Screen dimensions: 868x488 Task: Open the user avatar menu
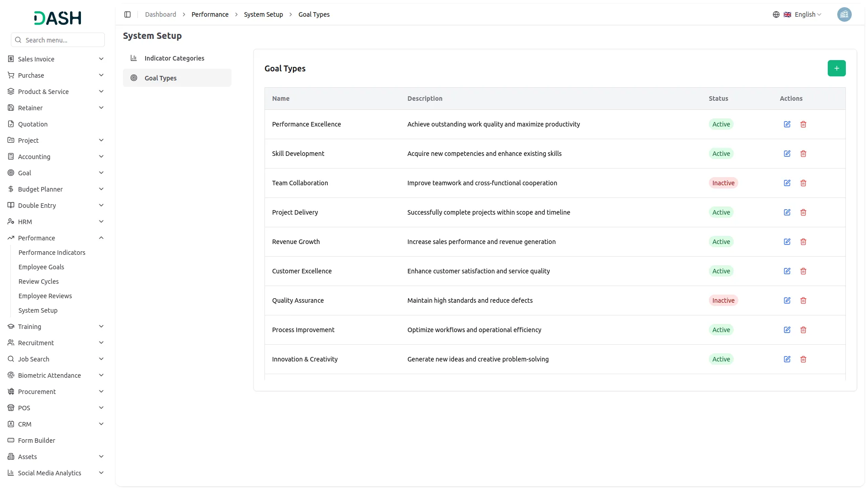point(844,14)
